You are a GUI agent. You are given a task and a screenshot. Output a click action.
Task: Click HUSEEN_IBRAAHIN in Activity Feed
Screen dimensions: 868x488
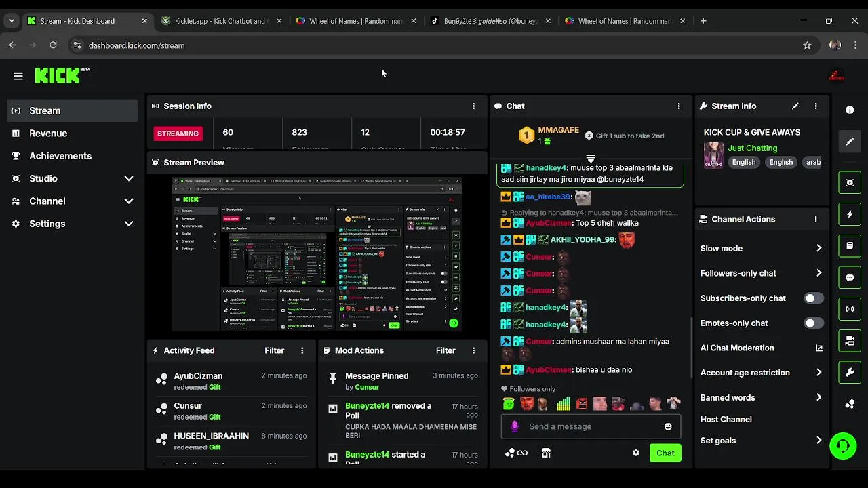(211, 436)
